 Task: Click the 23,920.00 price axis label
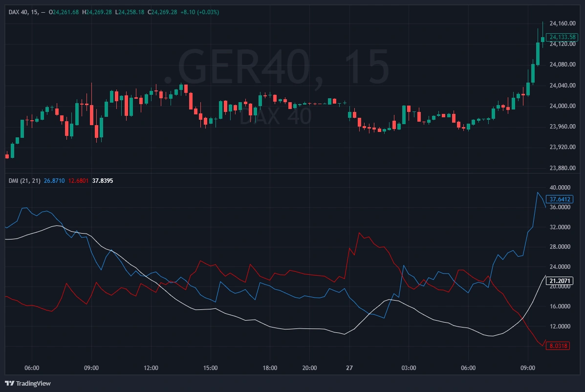(562, 147)
